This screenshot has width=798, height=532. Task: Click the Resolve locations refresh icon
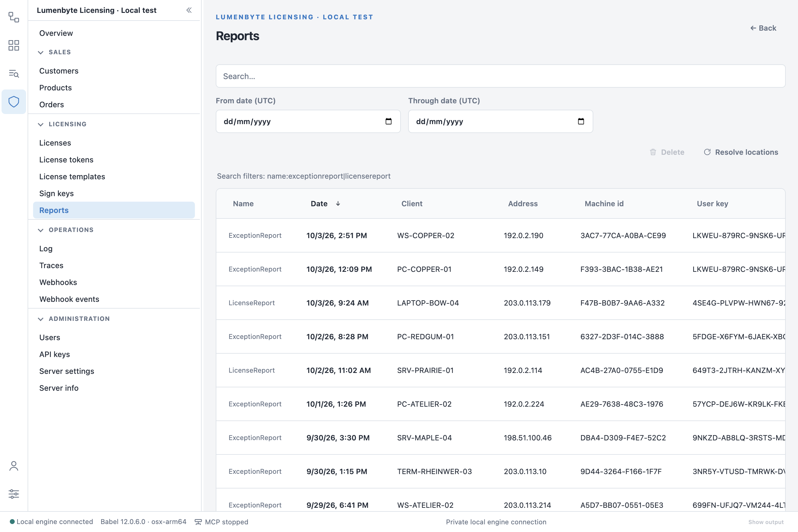pos(707,152)
